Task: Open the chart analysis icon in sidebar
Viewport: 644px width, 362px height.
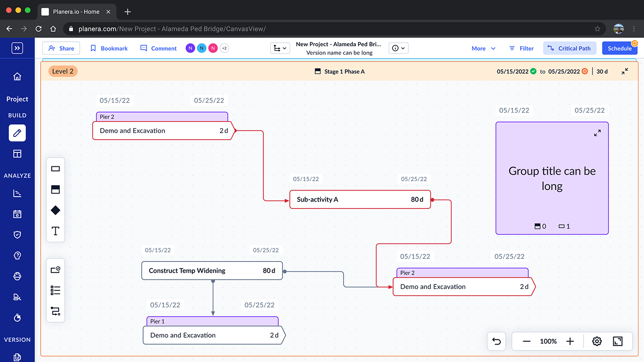Action: point(17,194)
